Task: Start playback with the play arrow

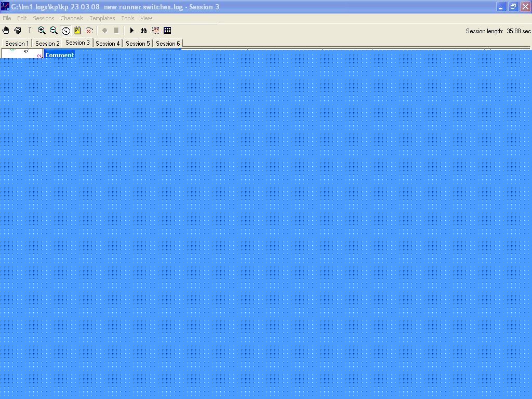Action: [x=131, y=31]
